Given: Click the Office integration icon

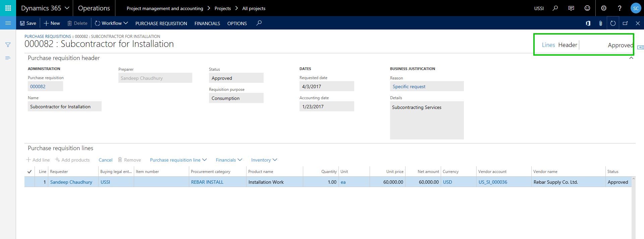Looking at the screenshot, I should pos(588,23).
